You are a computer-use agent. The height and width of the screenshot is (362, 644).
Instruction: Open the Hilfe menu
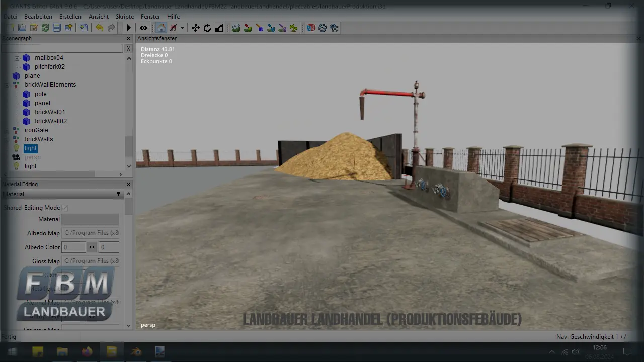coord(174,17)
